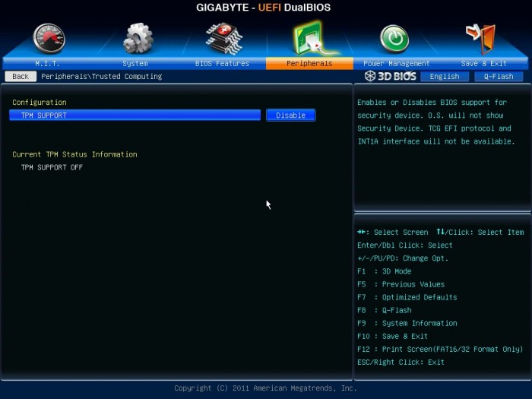Click the Peripherals\Trusted Computing breadcrumb
532x399 pixels.
pos(101,76)
